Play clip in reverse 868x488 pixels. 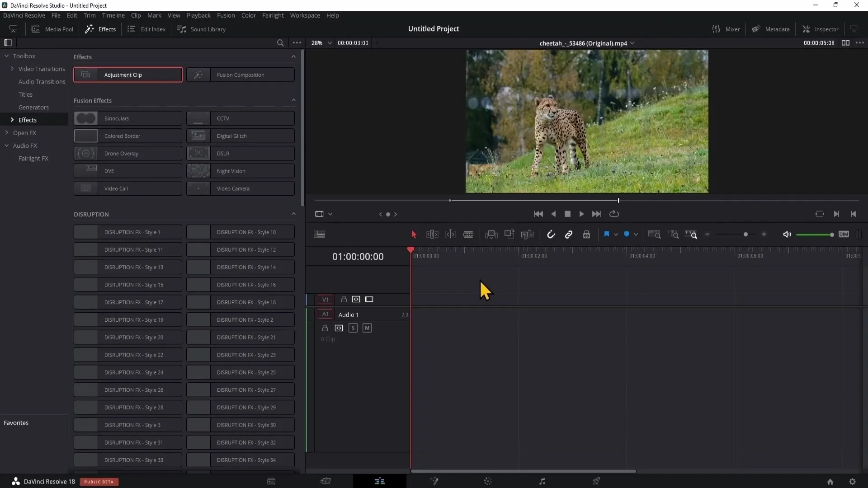553,214
